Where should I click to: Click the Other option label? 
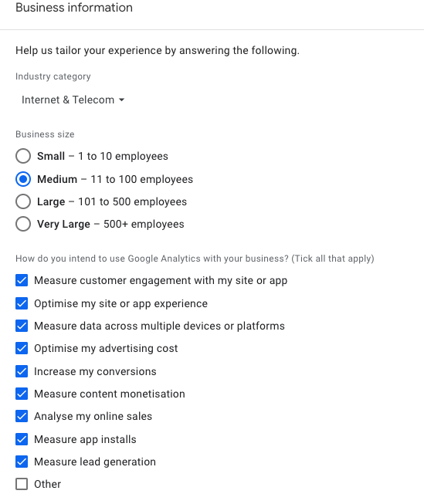48,484
